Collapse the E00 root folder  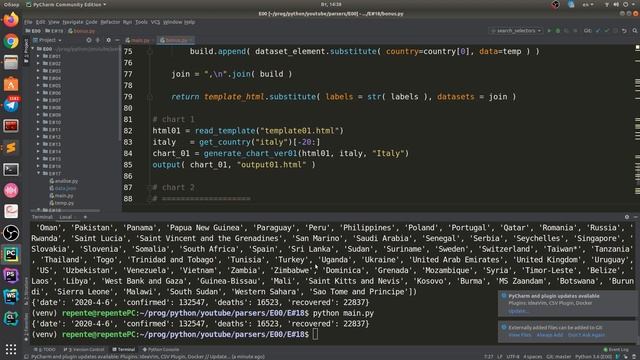click(33, 49)
